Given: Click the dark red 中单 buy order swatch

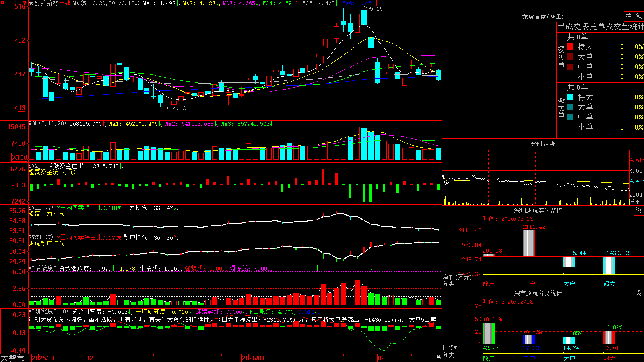Looking at the screenshot, I should (x=570, y=67).
